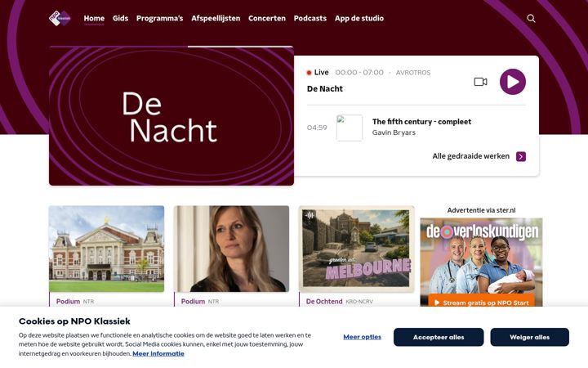Image resolution: width=588 pixels, height=368 pixels.
Task: Click the NPO Klassiek logo
Action: (x=60, y=18)
